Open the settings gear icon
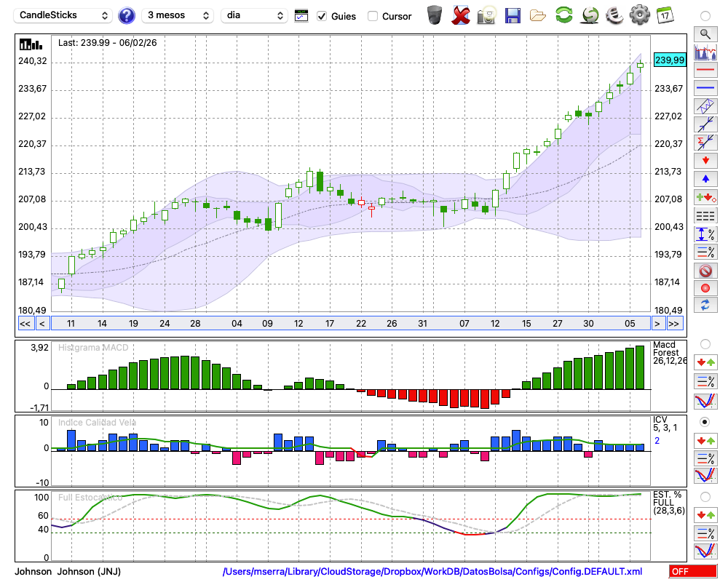 point(639,15)
